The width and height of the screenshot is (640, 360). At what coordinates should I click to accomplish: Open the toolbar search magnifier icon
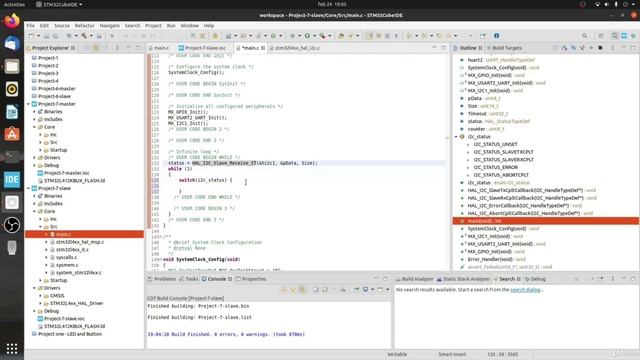tap(584, 36)
